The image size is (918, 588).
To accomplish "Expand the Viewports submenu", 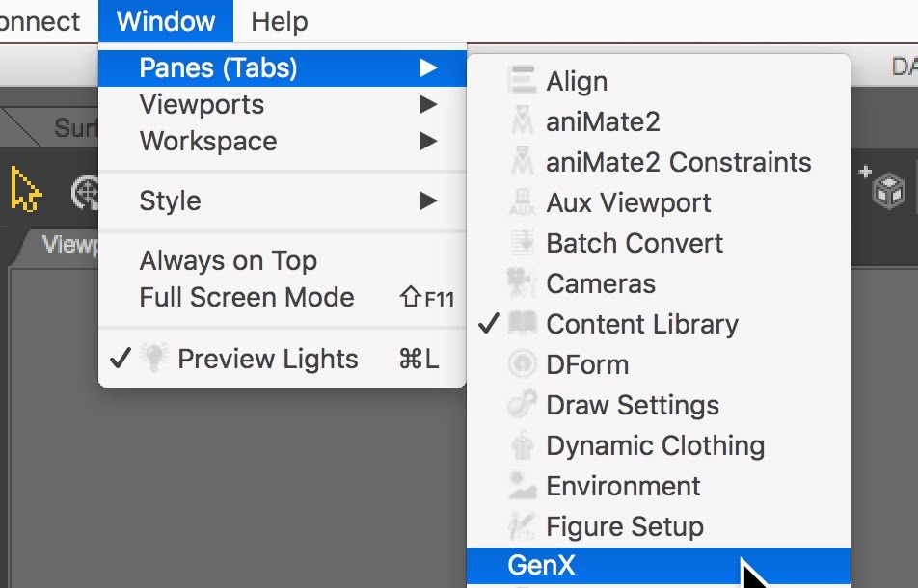I will [202, 104].
